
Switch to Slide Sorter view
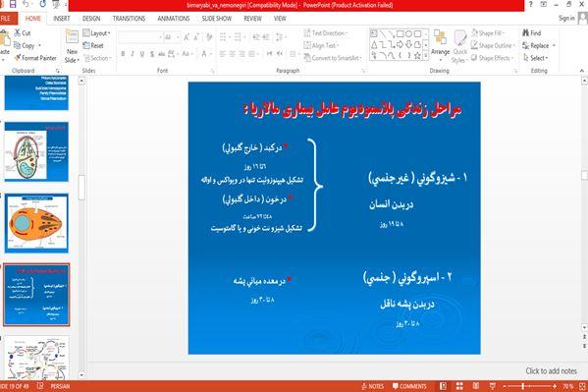click(x=459, y=386)
